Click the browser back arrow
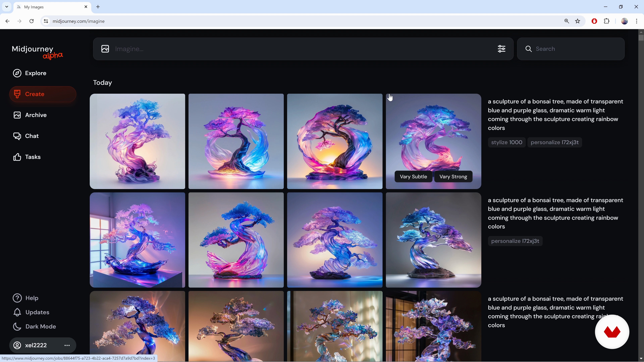 (7, 21)
